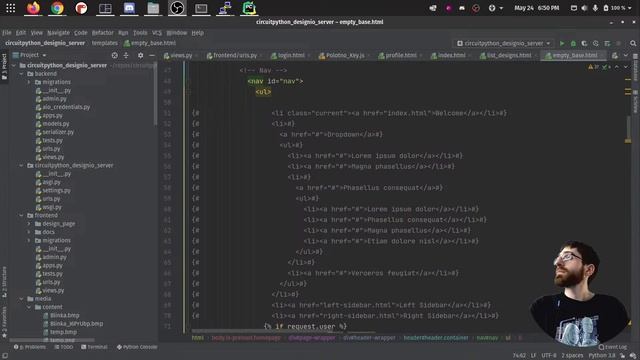The image size is (640, 360).
Task: Click the header.container breadcrumb
Action: [x=436, y=338]
